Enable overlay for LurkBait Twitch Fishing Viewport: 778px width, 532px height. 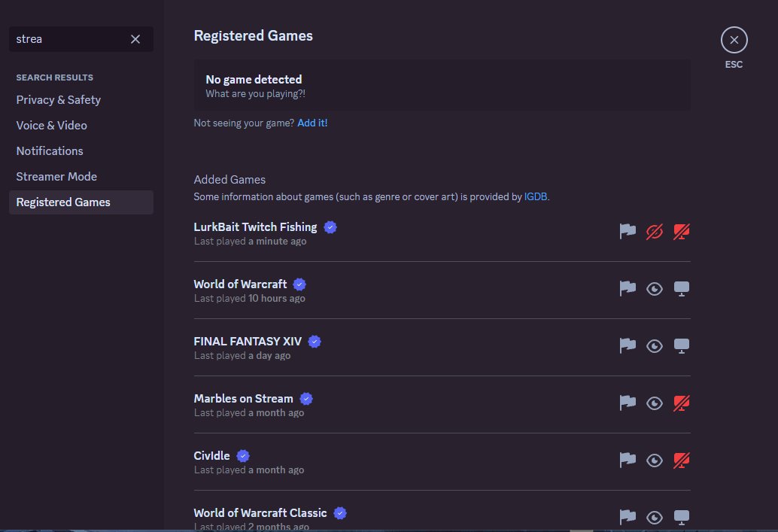[x=681, y=232]
